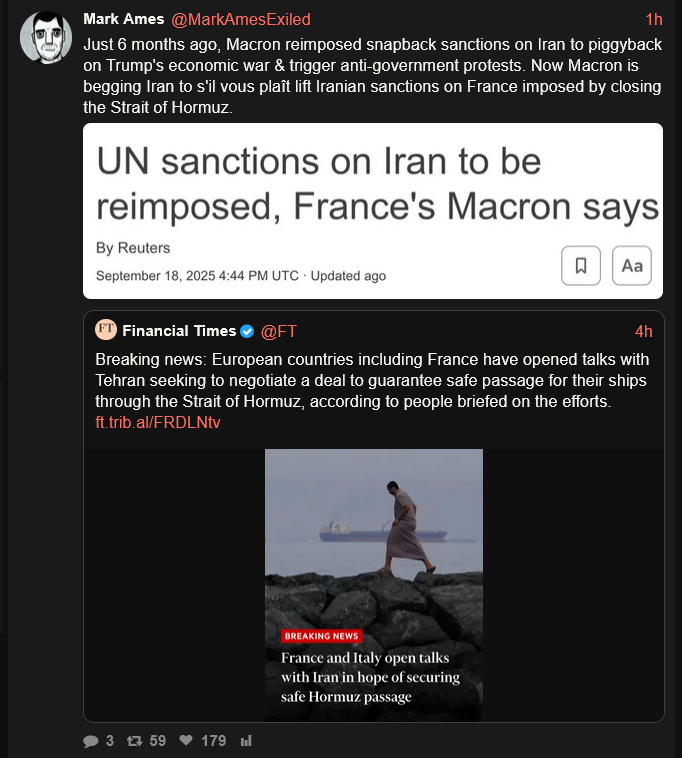
Task: Open the @FT handle link
Action: 278,331
